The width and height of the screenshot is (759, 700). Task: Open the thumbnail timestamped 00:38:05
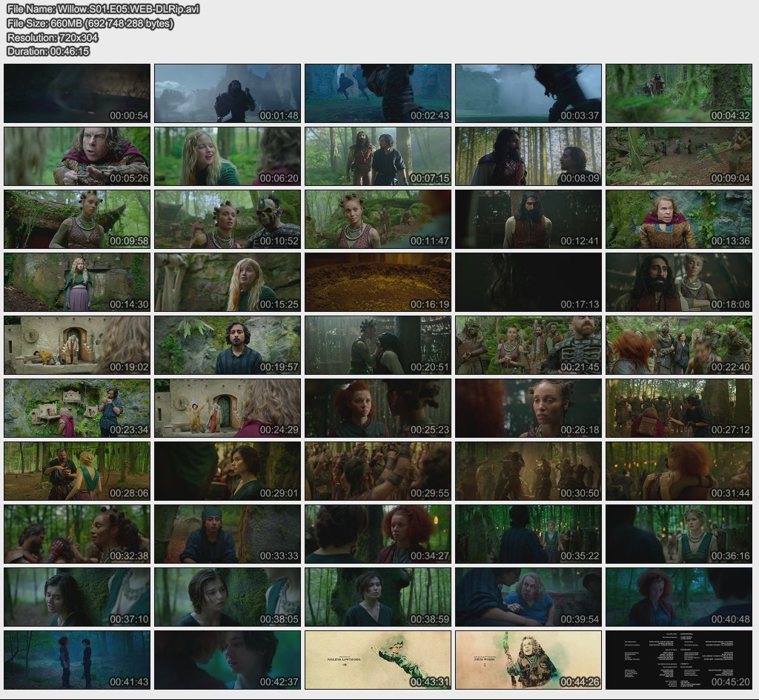pos(228,598)
